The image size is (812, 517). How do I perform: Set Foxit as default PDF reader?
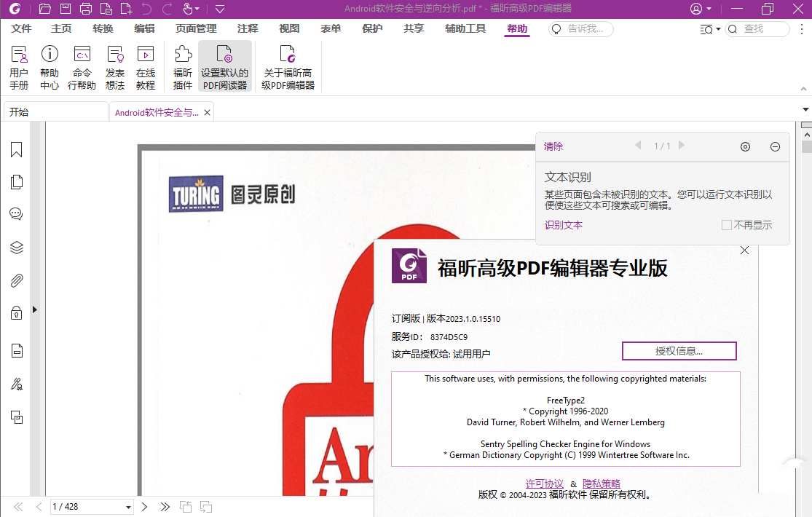click(x=225, y=66)
